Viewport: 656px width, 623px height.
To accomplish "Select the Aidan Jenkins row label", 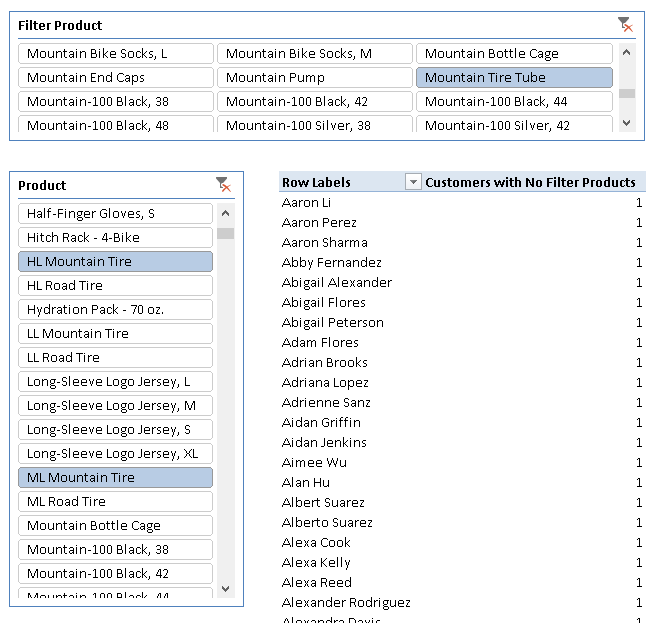I will 324,443.
